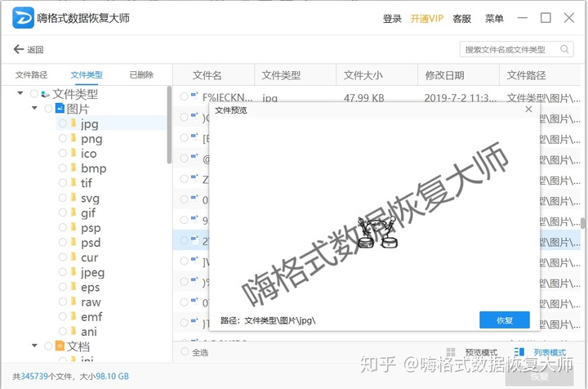Click the psp folder icon
The image size is (588, 389).
pyautogui.click(x=73, y=227)
